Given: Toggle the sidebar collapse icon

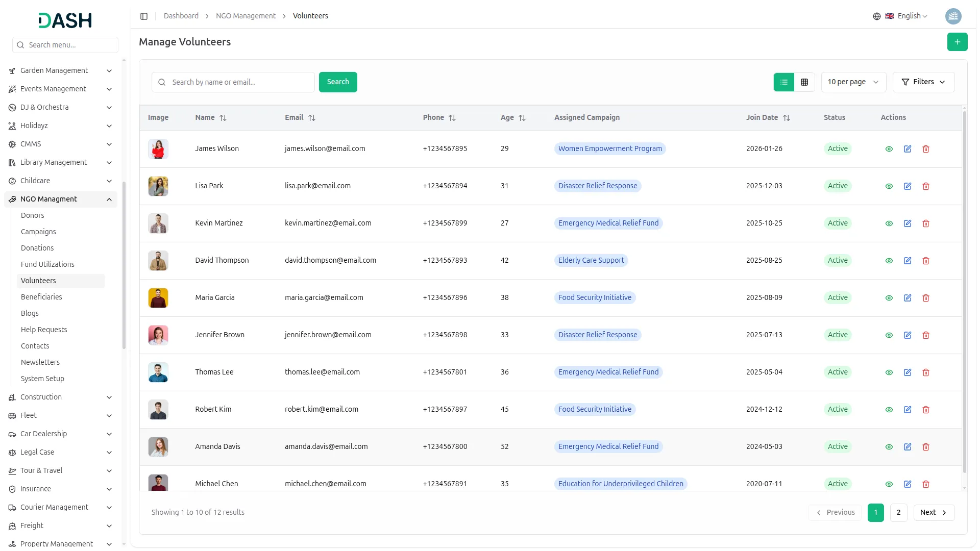Looking at the screenshot, I should [144, 16].
